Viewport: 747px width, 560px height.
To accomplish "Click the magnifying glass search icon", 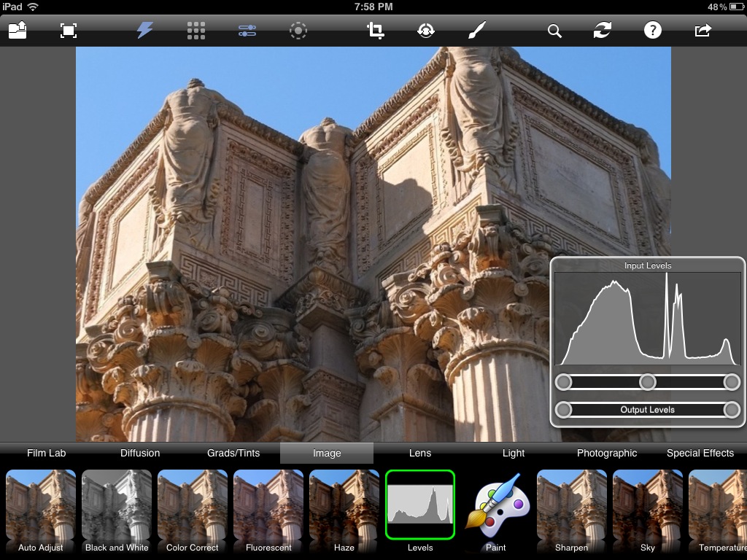I will [x=554, y=31].
